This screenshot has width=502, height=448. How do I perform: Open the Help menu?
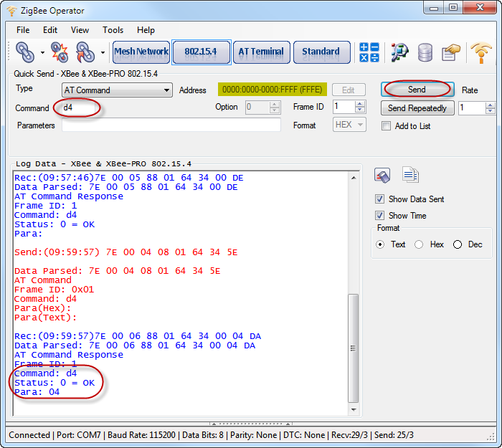[x=146, y=30]
